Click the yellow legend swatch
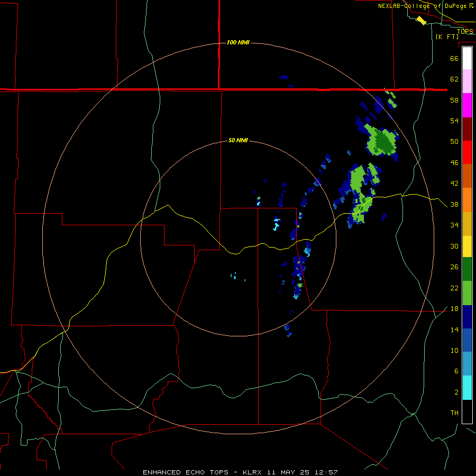This screenshot has height=476, width=476. pos(467,246)
